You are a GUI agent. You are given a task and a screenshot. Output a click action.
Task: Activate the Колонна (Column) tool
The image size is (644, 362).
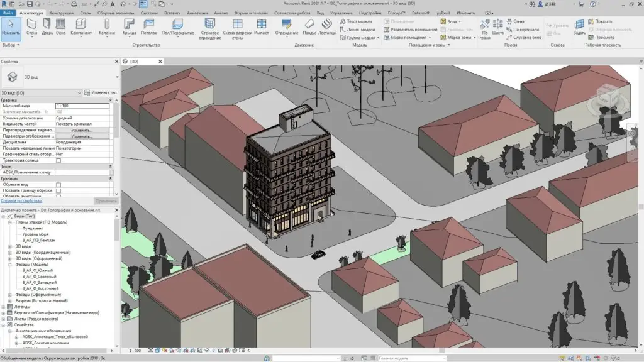point(107,25)
